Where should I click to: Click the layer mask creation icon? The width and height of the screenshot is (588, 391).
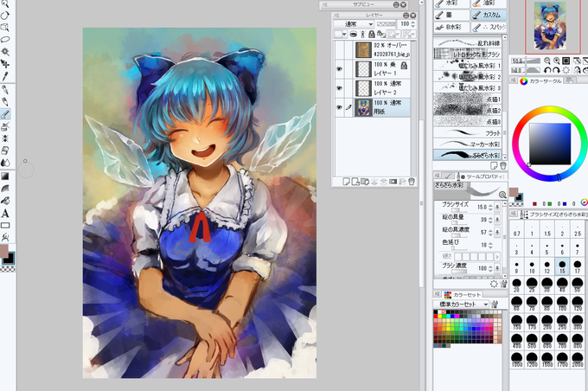(x=393, y=182)
